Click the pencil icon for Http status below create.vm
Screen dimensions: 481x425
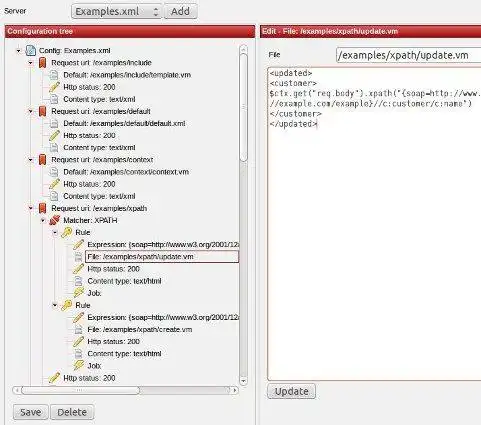coord(79,342)
